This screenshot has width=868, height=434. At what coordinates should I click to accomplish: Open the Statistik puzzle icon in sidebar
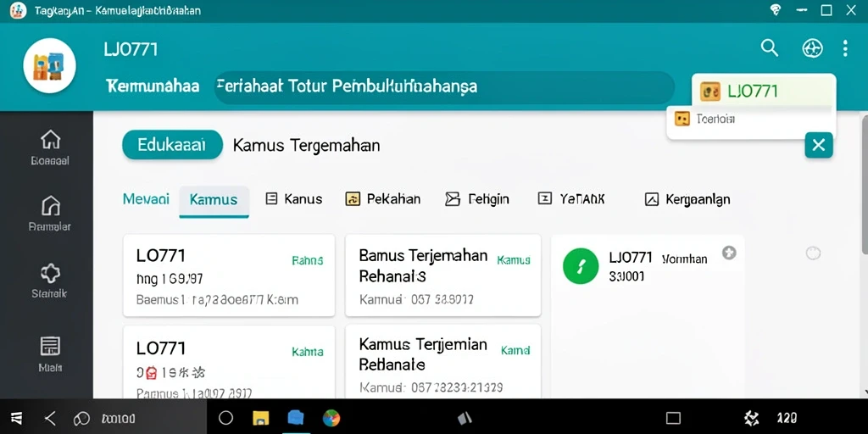pyautogui.click(x=50, y=272)
